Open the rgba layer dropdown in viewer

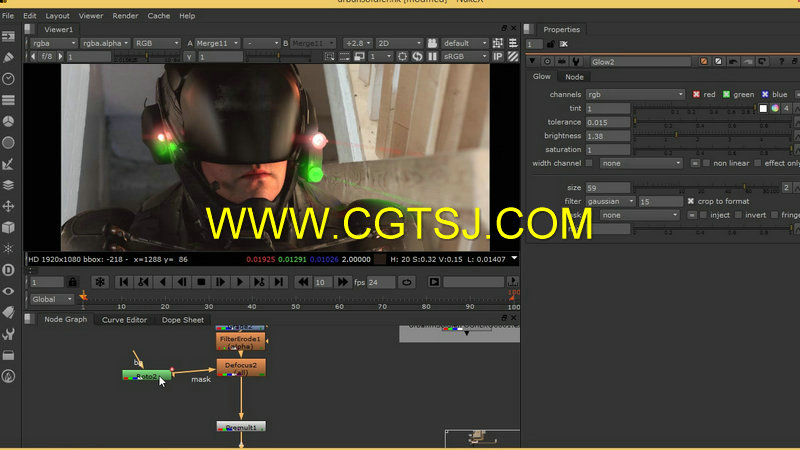coord(54,43)
